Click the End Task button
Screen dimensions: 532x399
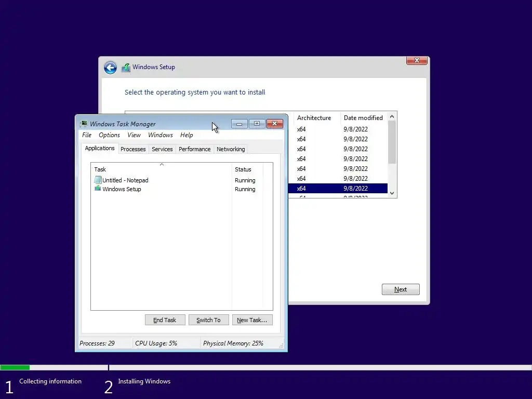point(165,320)
